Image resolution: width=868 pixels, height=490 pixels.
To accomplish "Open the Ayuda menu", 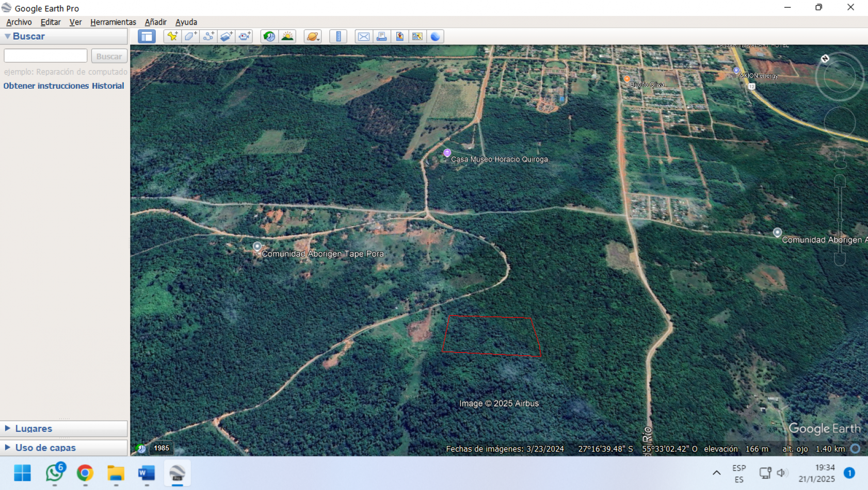I will click(x=186, y=22).
